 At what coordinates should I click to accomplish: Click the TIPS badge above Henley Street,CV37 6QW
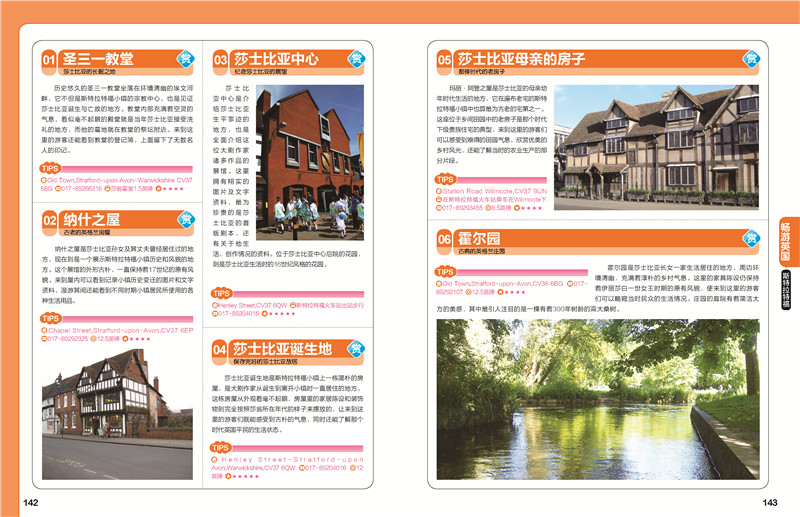click(x=221, y=293)
